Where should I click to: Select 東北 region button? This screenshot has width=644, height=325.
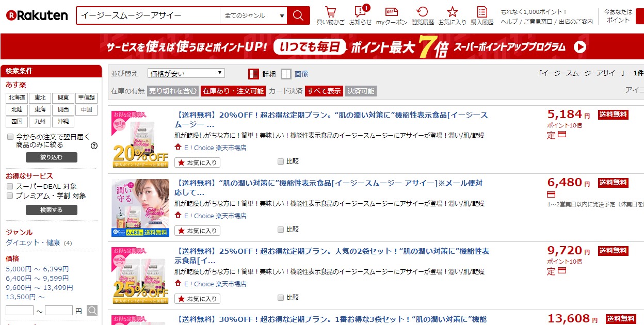40,98
